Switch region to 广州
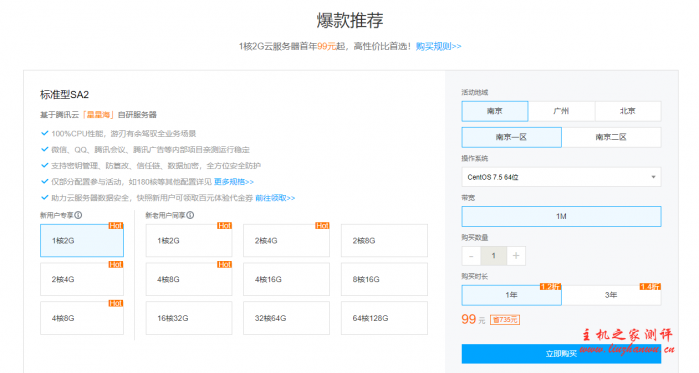The width and height of the screenshot is (699, 373). click(561, 111)
